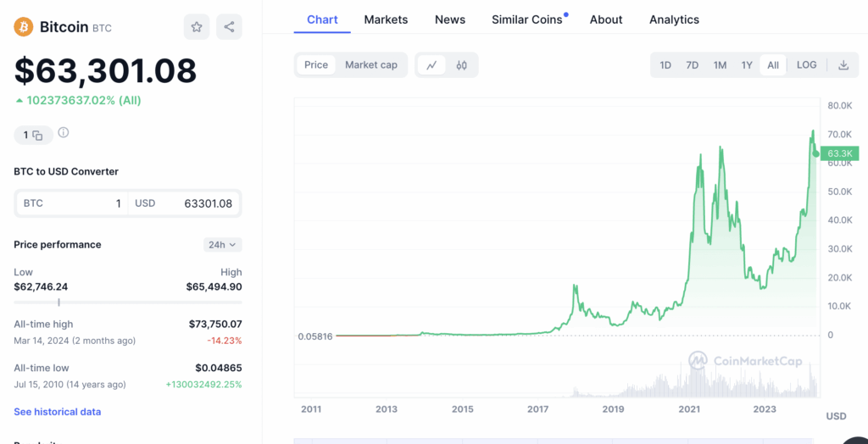Click the BTC amount input field
Screen dimensions: 868x444
pos(72,203)
